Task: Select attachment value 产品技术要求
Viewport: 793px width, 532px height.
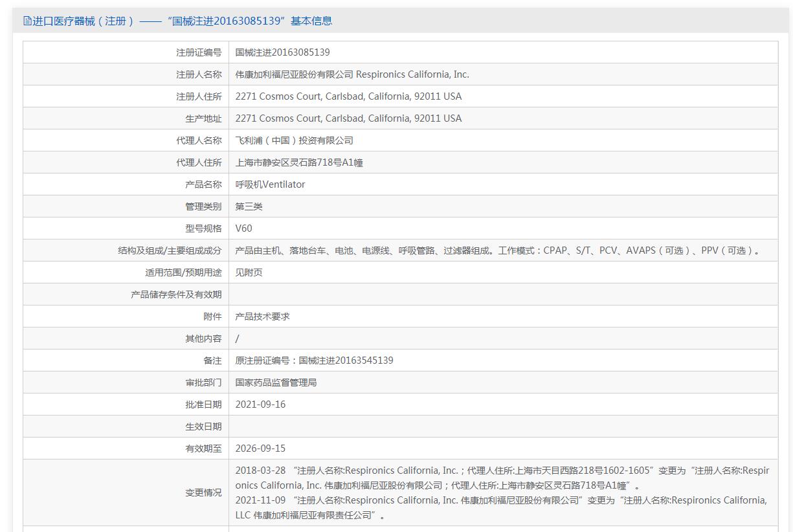Action: point(262,316)
